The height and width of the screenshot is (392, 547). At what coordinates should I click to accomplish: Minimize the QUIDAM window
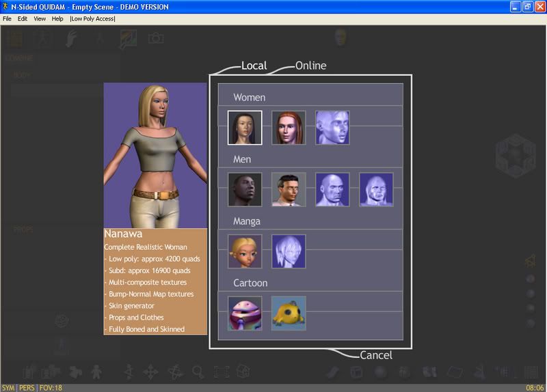516,7
